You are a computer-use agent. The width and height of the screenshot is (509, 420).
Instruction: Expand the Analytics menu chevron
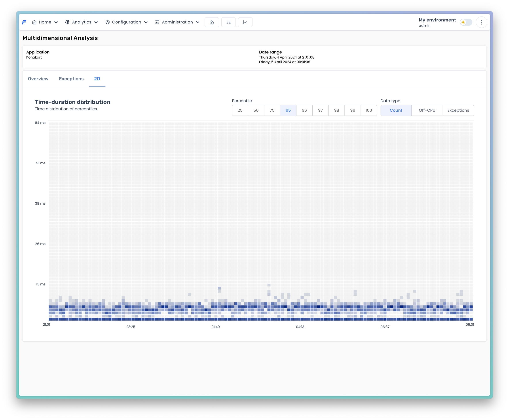coord(96,22)
